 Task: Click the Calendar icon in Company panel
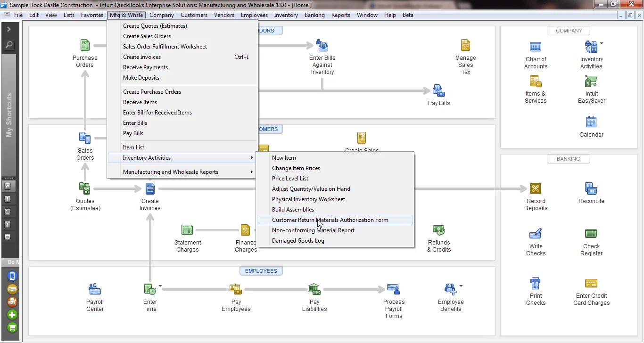pos(591,122)
